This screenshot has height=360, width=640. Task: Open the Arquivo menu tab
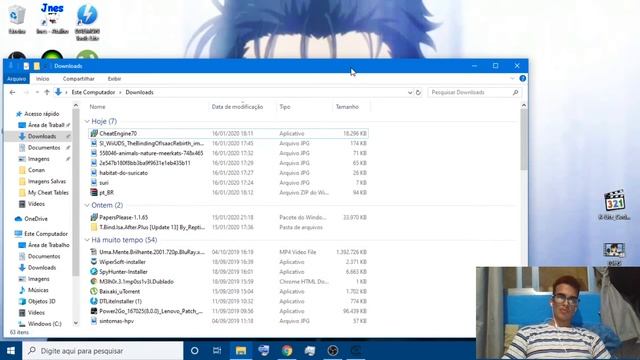coord(16,79)
